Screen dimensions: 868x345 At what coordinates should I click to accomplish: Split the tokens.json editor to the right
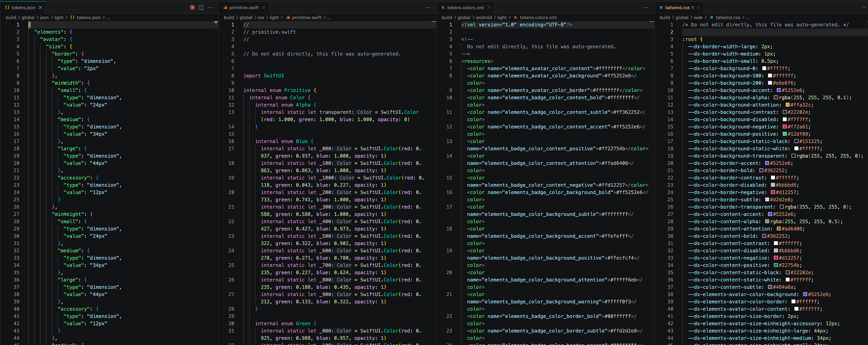coord(201,7)
